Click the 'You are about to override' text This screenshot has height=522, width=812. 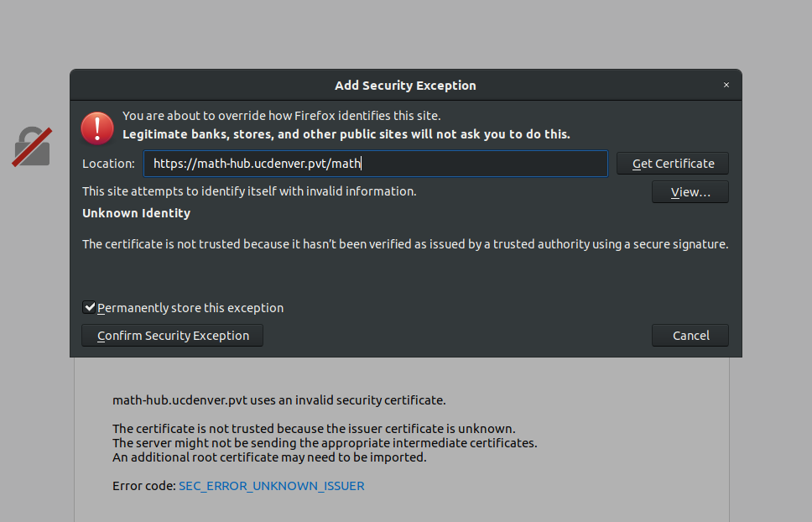click(281, 116)
